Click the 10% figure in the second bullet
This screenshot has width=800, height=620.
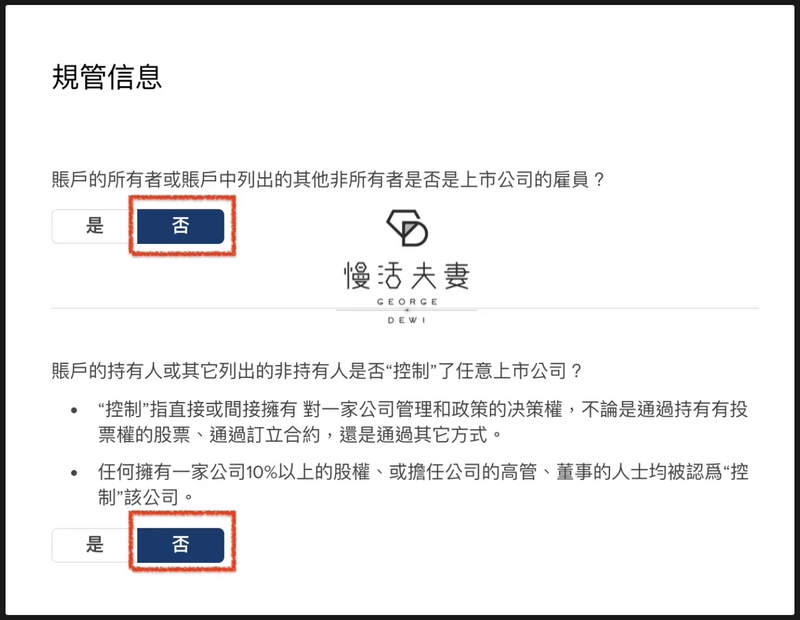[x=262, y=473]
